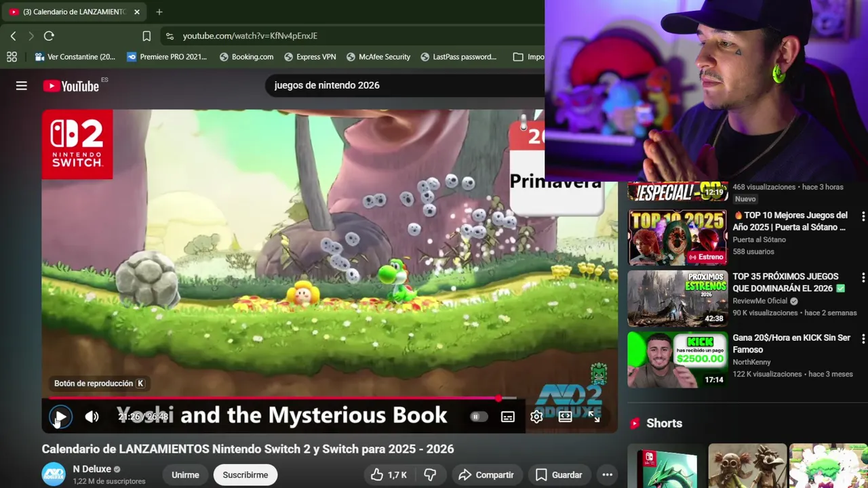Open more actions ellipsis below the video
Screen dimensions: 868x488
[608, 475]
